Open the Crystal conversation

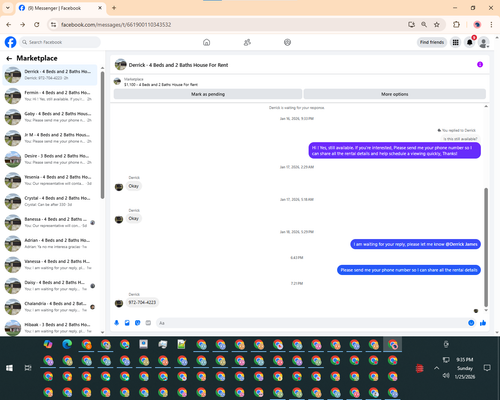(x=50, y=201)
